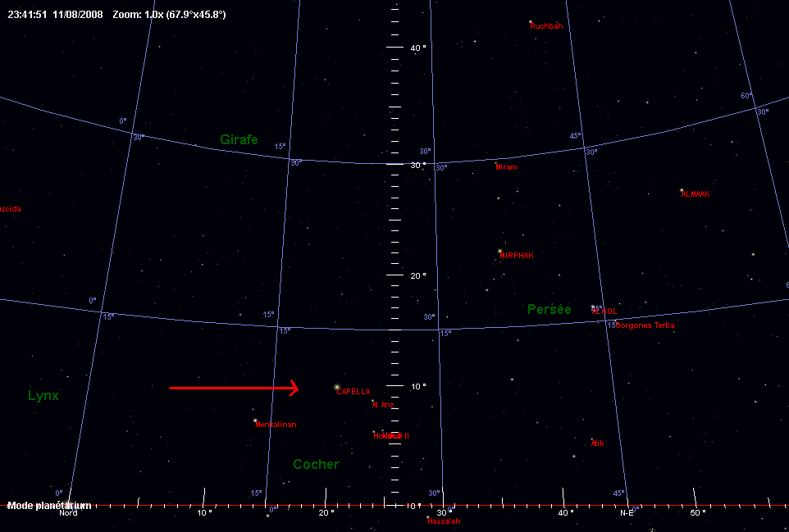Click the Nord compass marker on horizon
The height and width of the screenshot is (532, 789).
pos(68,513)
